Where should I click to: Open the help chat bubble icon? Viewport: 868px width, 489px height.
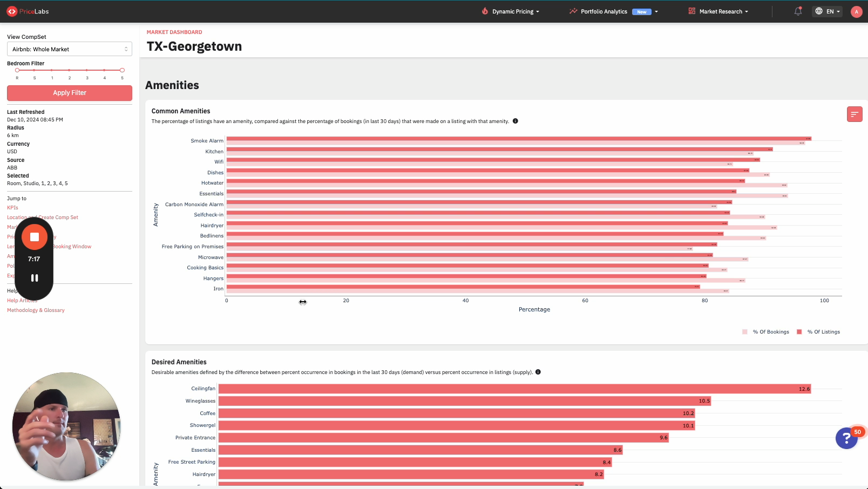click(846, 438)
